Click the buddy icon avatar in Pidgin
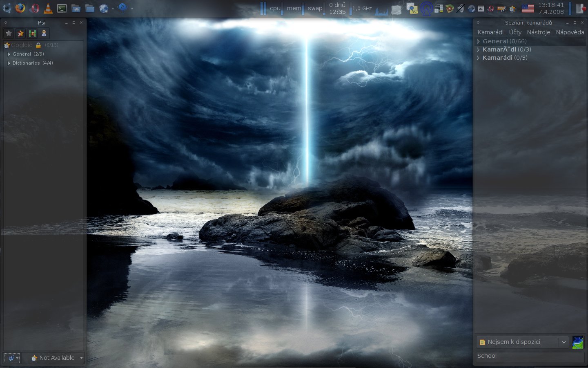The height and width of the screenshot is (368, 588). point(577,342)
